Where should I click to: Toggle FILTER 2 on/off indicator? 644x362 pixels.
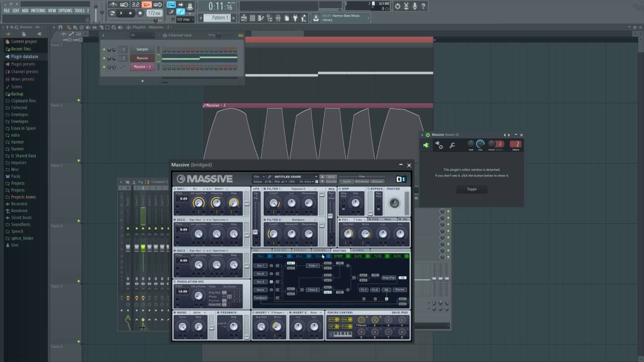point(265,220)
